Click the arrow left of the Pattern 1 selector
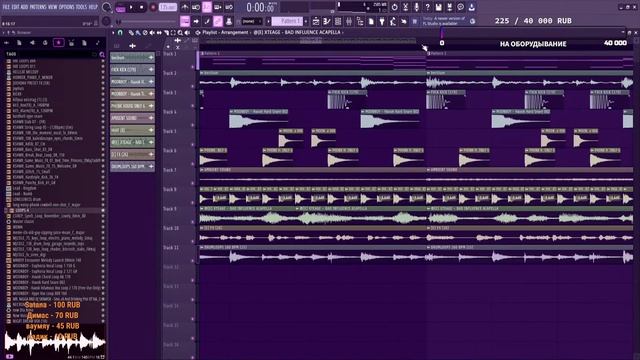This screenshot has width=640, height=360. tap(268, 21)
